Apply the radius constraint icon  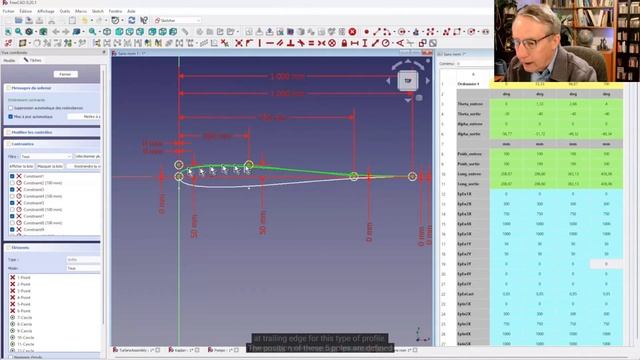pyautogui.click(x=386, y=43)
